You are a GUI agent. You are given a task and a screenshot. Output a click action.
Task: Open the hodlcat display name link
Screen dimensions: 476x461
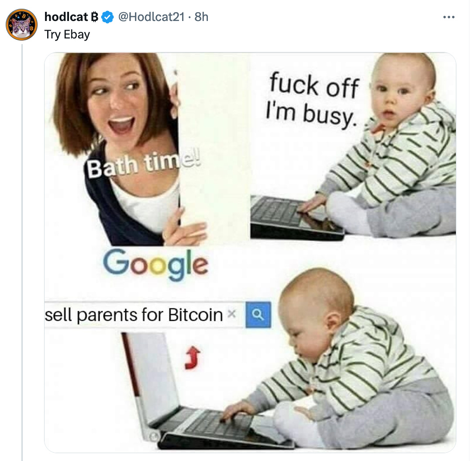66,17
